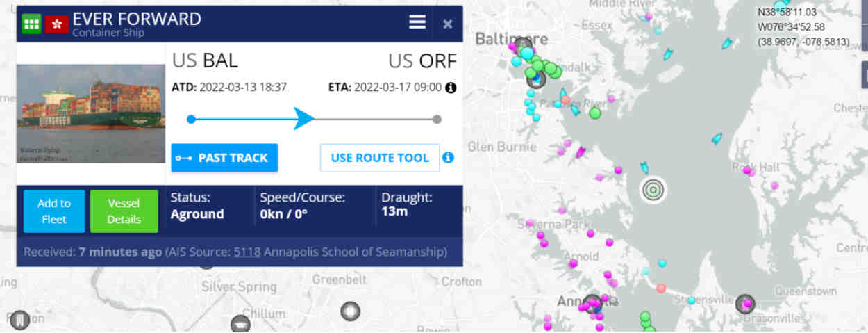Screen dimensions: 868x333
Task: Click the gray port marker near Greenbelt
Action: [x=351, y=311]
